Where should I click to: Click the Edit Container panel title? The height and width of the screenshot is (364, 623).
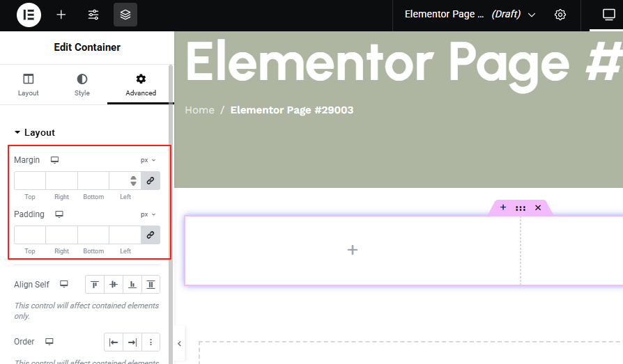click(x=87, y=47)
